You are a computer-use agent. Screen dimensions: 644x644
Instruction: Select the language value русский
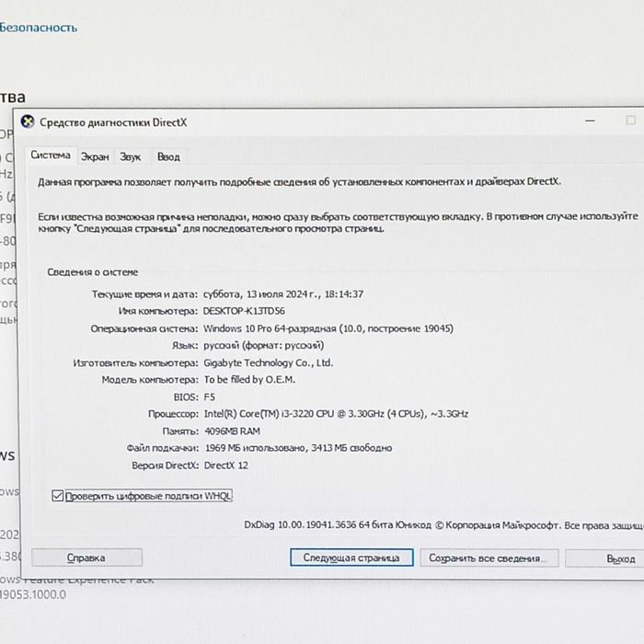pos(263,345)
